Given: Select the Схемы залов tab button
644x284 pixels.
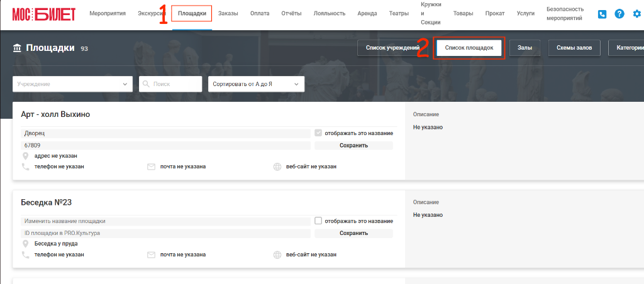Looking at the screenshot, I should tap(574, 48).
